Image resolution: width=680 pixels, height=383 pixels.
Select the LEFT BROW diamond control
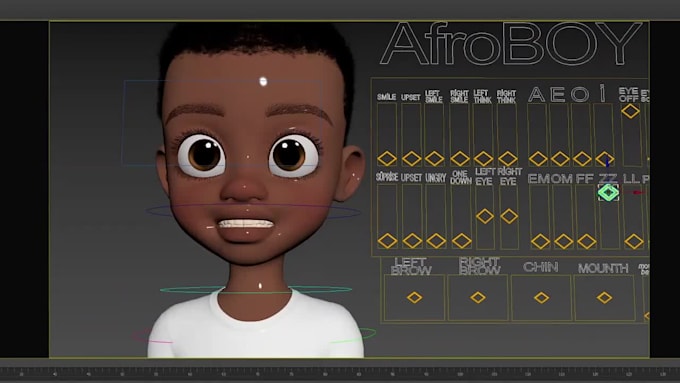[414, 298]
